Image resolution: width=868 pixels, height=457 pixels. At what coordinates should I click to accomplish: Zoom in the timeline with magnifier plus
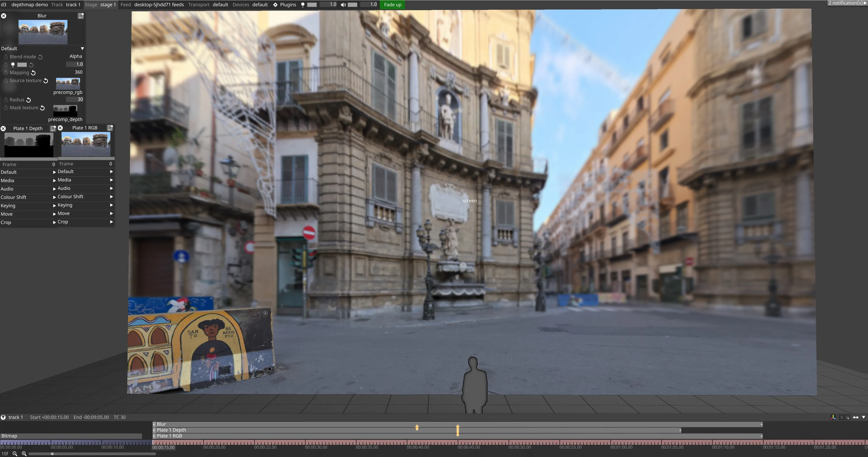click(x=24, y=454)
